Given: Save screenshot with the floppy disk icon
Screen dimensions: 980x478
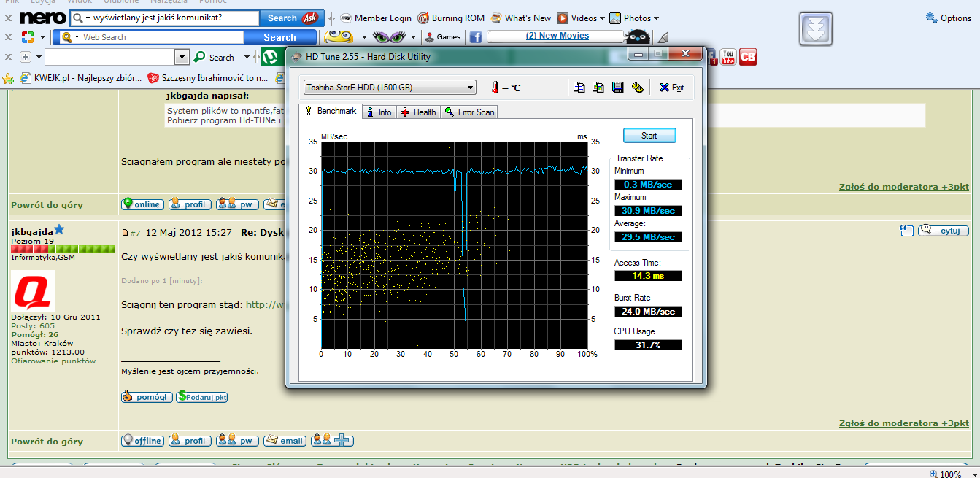Looking at the screenshot, I should tap(617, 88).
